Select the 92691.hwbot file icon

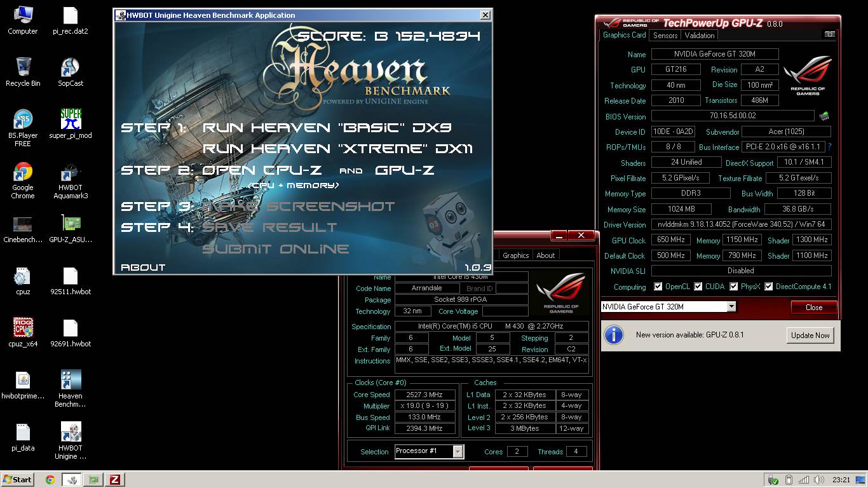(x=70, y=333)
